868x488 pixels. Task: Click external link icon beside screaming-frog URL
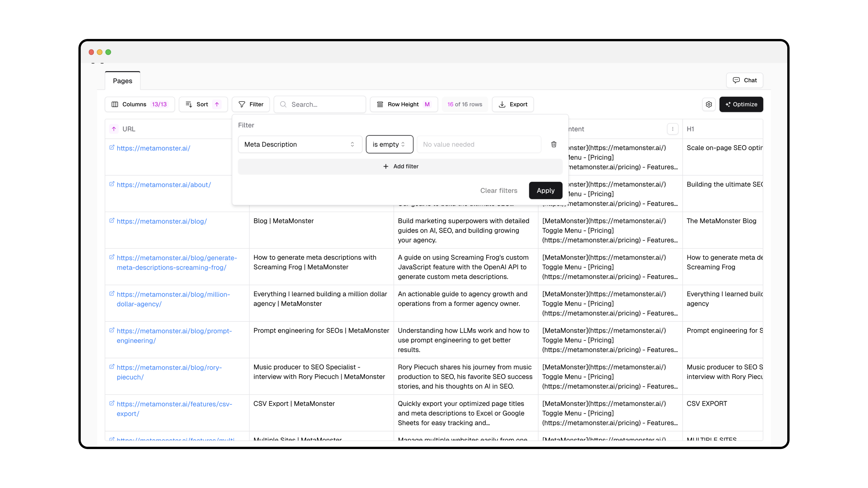[112, 257]
